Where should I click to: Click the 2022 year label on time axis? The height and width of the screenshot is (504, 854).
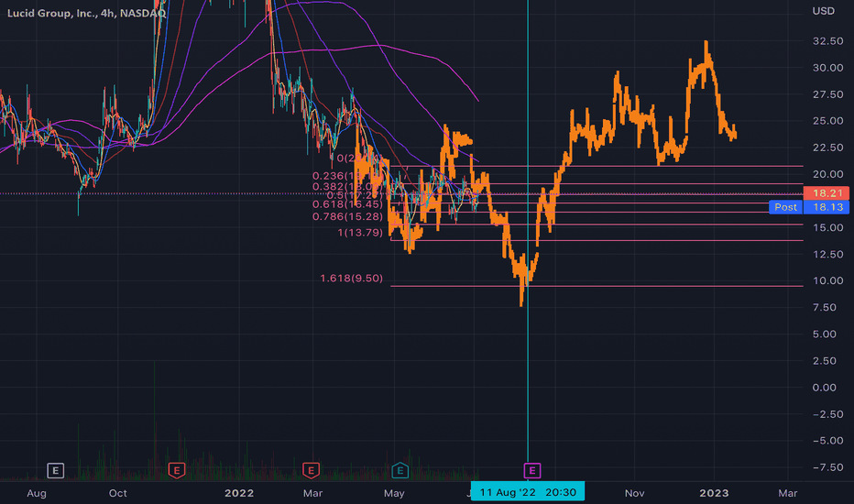click(239, 493)
